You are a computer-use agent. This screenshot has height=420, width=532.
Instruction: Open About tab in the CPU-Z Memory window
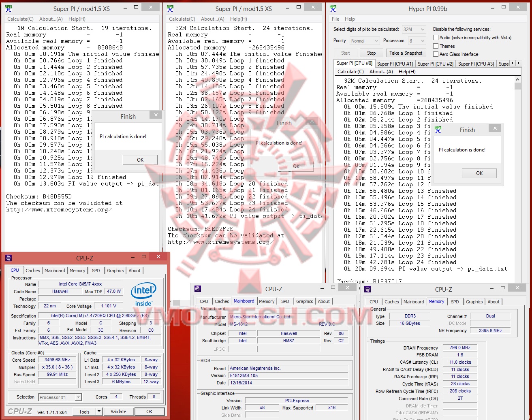494,302
